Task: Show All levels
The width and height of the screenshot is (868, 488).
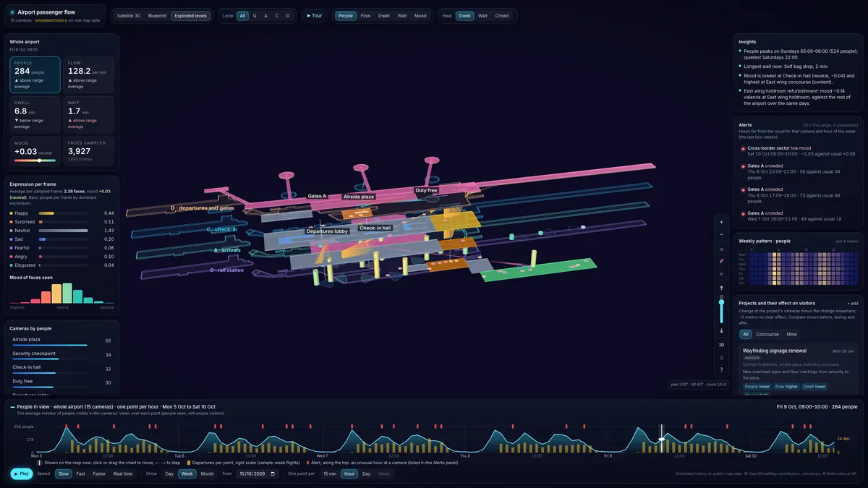Action: [242, 15]
